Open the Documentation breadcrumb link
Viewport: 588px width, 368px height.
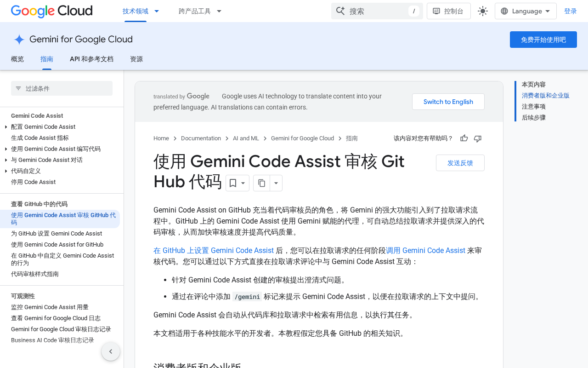(201, 138)
